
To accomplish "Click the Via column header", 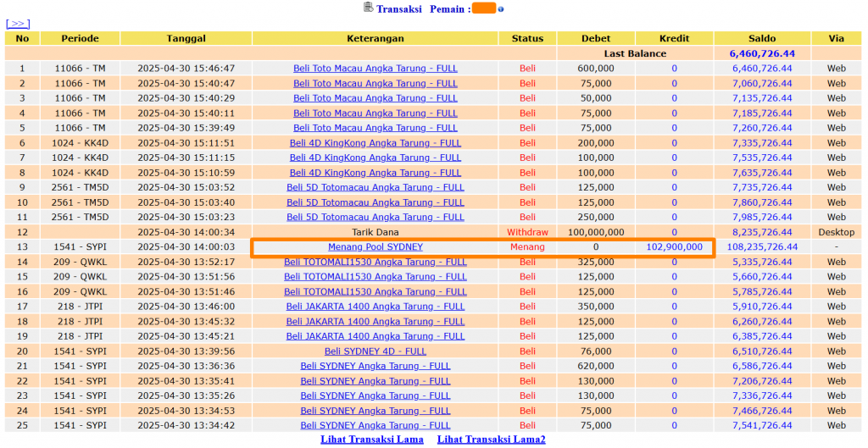I will coord(837,39).
